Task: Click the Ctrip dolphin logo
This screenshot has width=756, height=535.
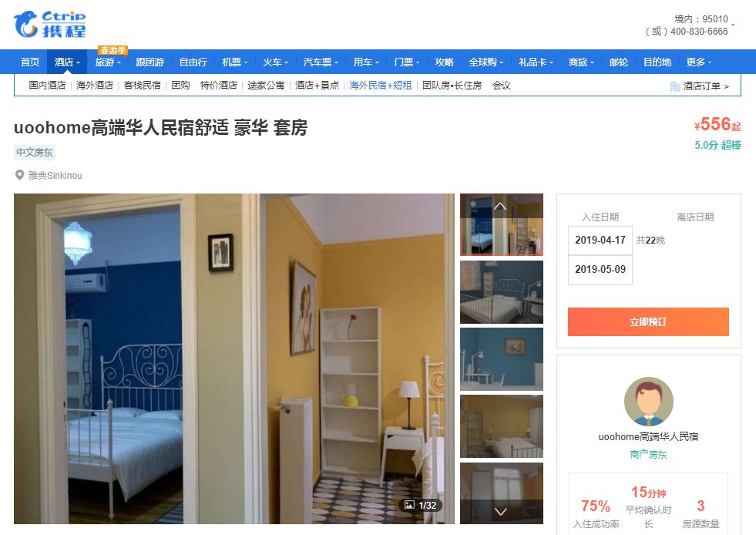Action: click(49, 24)
